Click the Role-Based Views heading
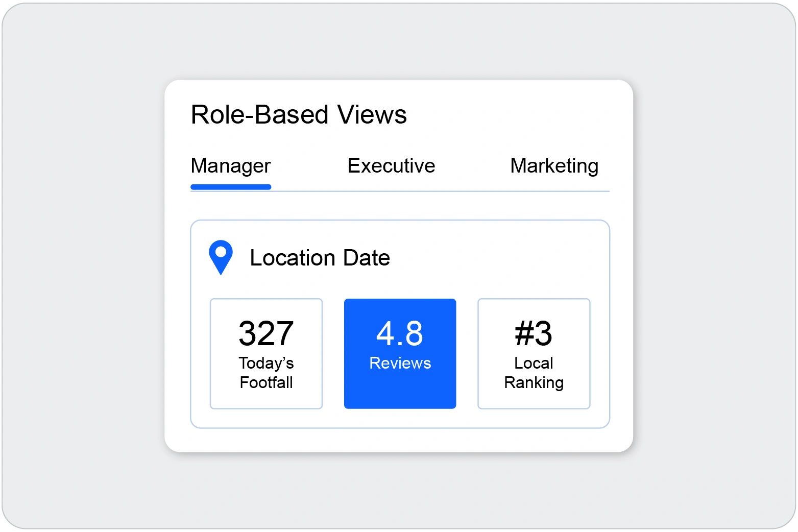 299,114
